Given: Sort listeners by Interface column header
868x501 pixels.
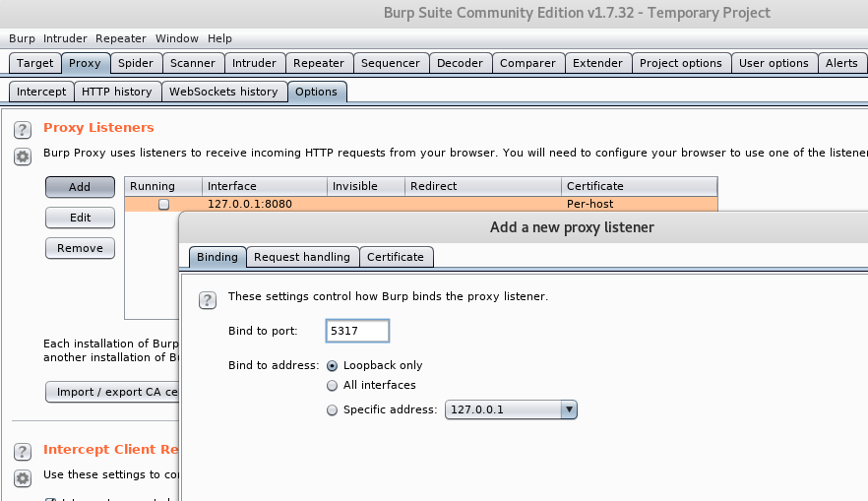Looking at the screenshot, I should click(265, 187).
